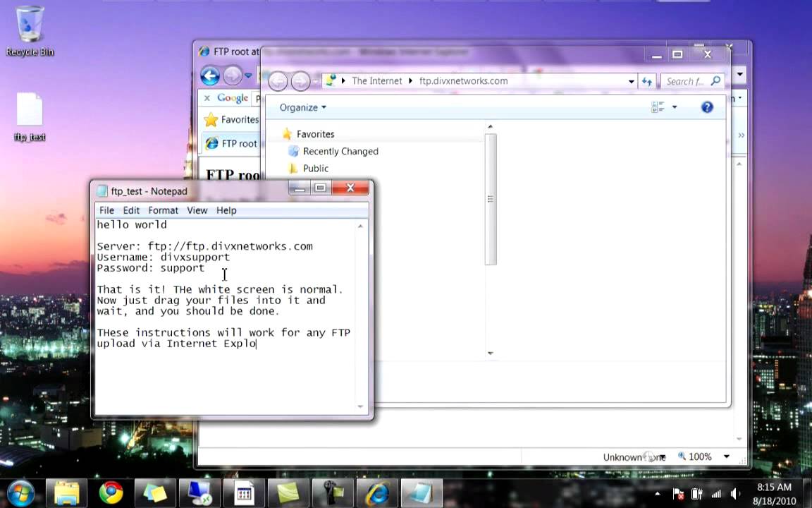Image resolution: width=812 pixels, height=508 pixels.
Task: Open Notepad View menu
Action: pyautogui.click(x=197, y=210)
